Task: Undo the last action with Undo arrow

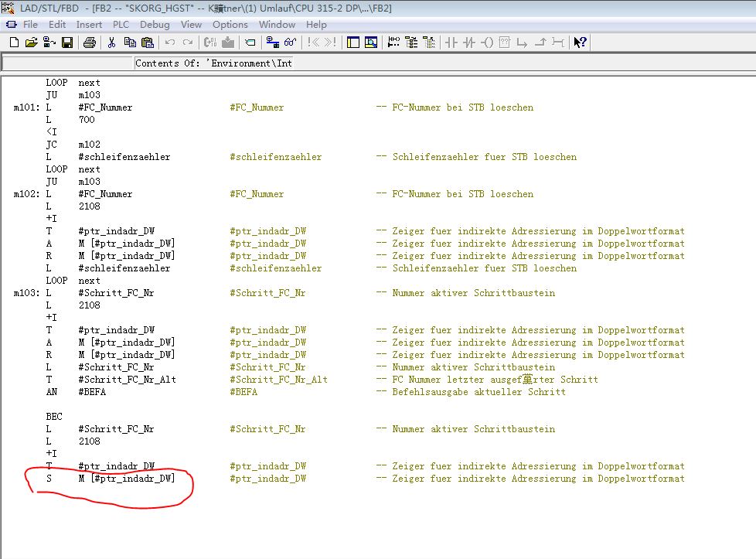Action: pyautogui.click(x=170, y=43)
